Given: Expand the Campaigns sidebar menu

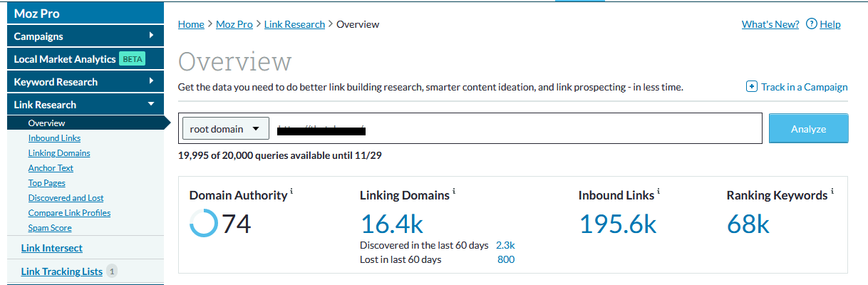Looking at the screenshot, I should tap(151, 36).
